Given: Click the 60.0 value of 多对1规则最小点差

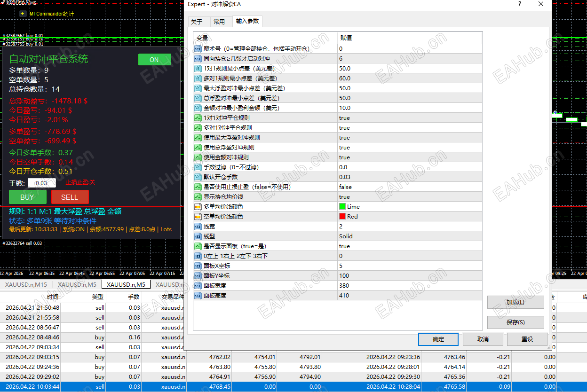Looking at the screenshot, I should [x=345, y=78].
